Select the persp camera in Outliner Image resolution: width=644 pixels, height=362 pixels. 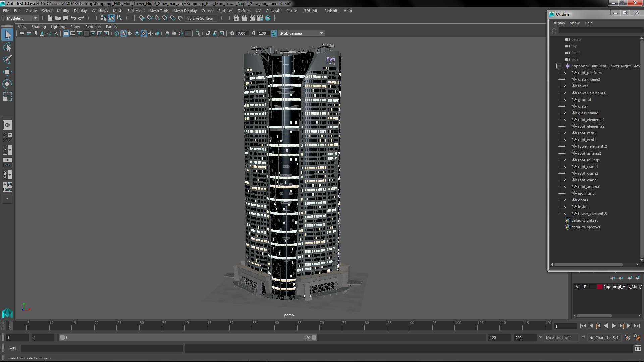click(x=576, y=39)
